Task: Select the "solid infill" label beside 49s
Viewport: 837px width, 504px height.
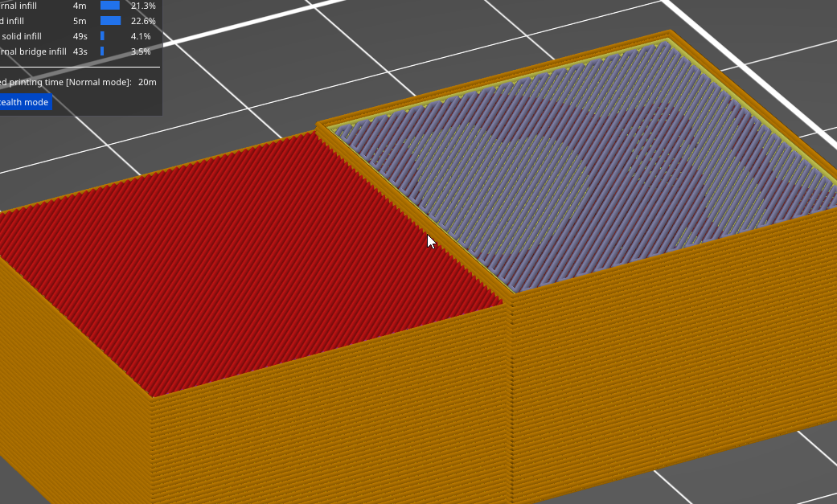Action: coord(22,36)
